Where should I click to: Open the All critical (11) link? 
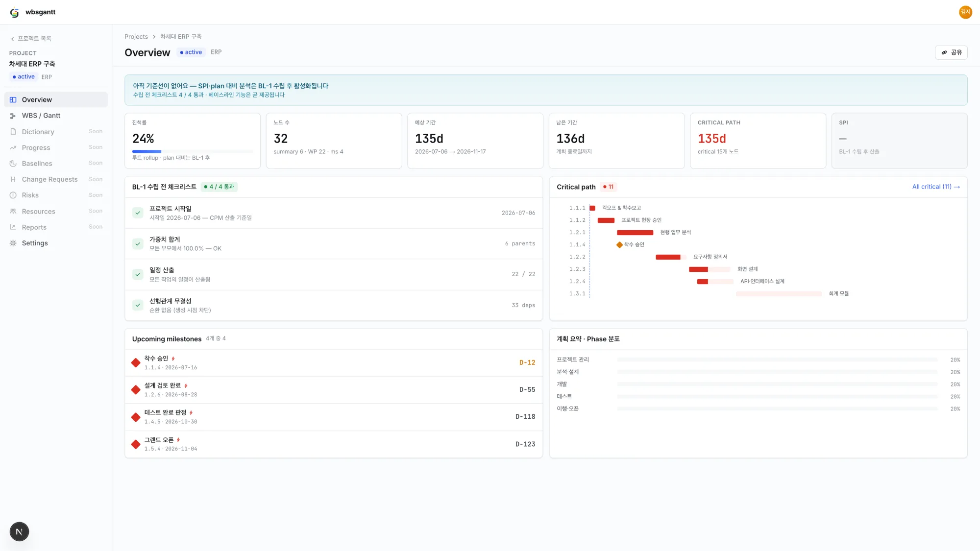click(x=936, y=187)
